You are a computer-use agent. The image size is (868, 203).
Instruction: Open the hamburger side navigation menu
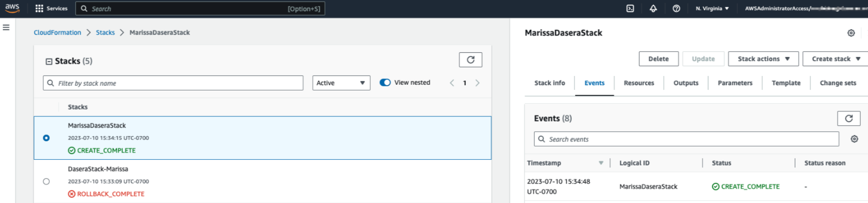[x=6, y=27]
